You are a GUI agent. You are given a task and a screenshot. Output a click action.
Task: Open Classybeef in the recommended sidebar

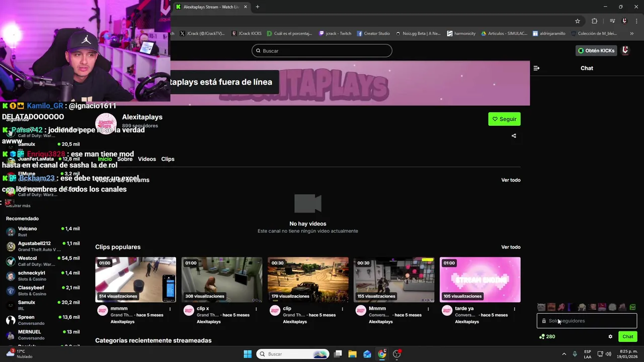43,291
